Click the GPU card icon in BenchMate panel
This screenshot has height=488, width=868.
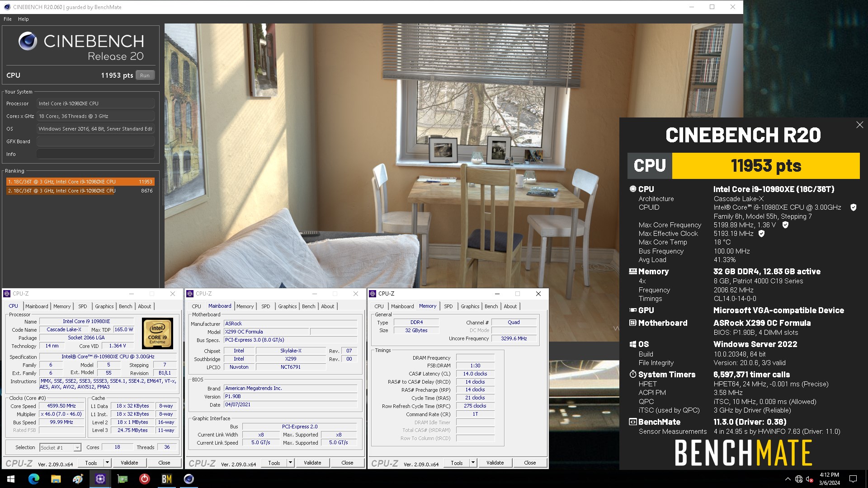tap(633, 310)
